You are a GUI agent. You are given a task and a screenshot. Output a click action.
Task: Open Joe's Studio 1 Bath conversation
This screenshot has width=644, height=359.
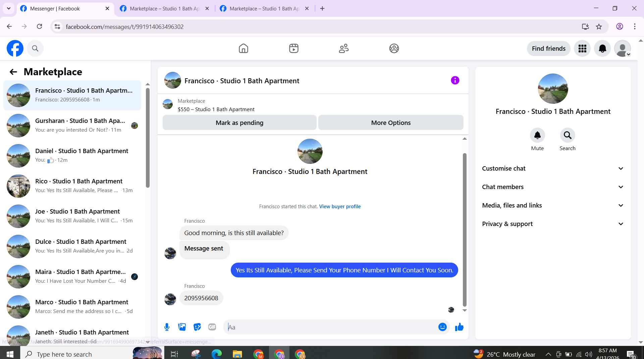pyautogui.click(x=72, y=216)
